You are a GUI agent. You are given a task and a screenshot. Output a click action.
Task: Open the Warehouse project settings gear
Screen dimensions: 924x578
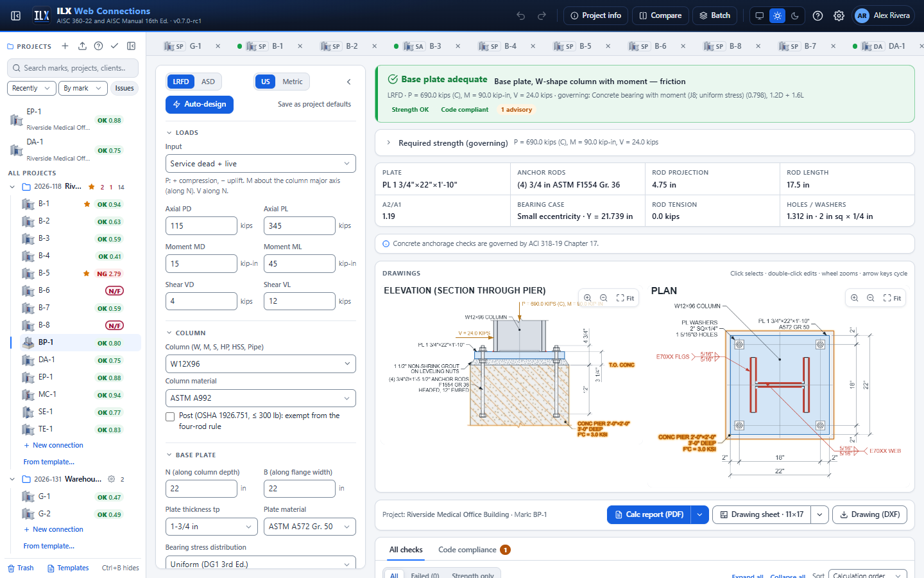[111, 479]
